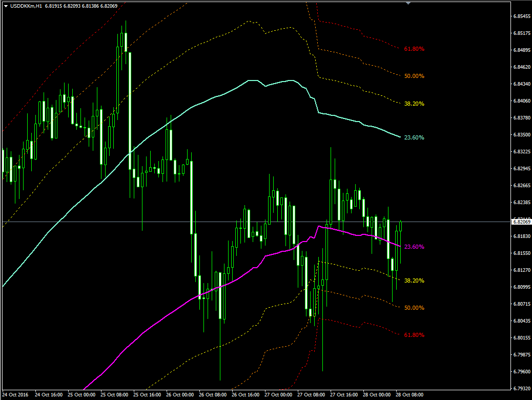Viewport: 532px width, 400px height.
Task: Click price scale value 6.83225
Action: [522, 151]
